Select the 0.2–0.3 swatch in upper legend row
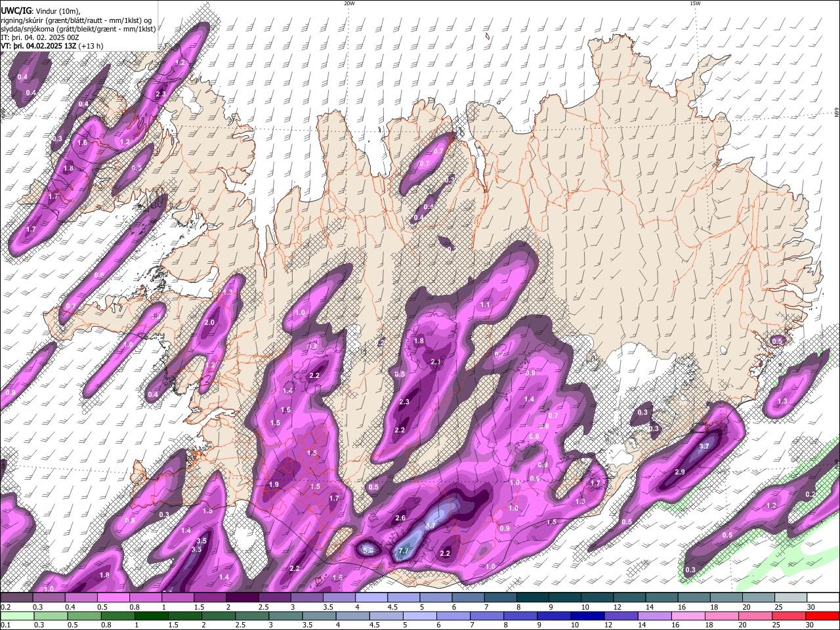 (x=16, y=598)
